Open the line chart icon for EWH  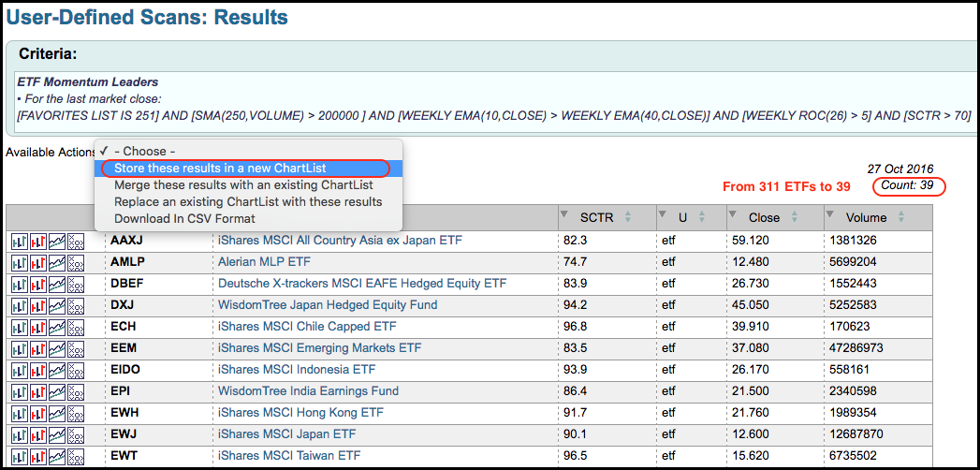(x=57, y=413)
